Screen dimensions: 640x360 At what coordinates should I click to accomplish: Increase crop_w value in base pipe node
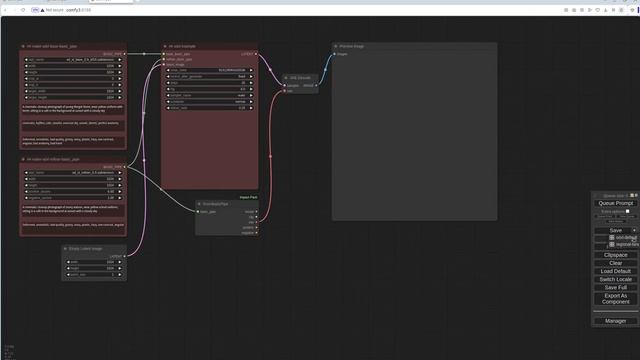pyautogui.click(x=120, y=78)
